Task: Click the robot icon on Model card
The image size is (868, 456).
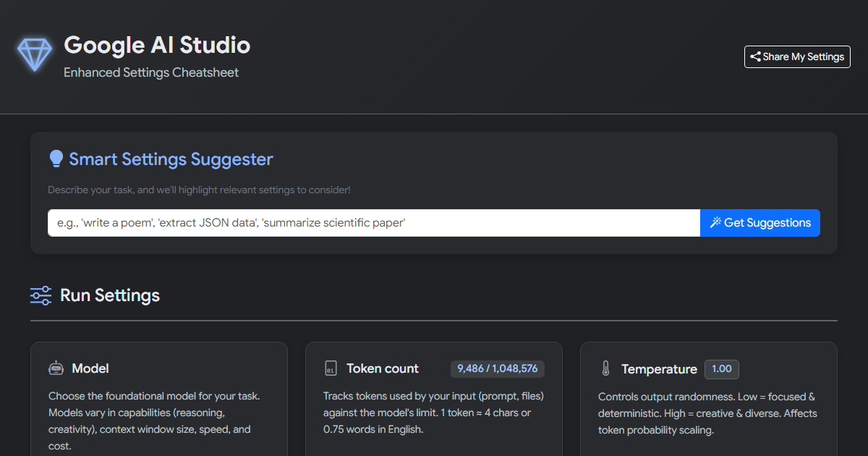Action: [56, 368]
